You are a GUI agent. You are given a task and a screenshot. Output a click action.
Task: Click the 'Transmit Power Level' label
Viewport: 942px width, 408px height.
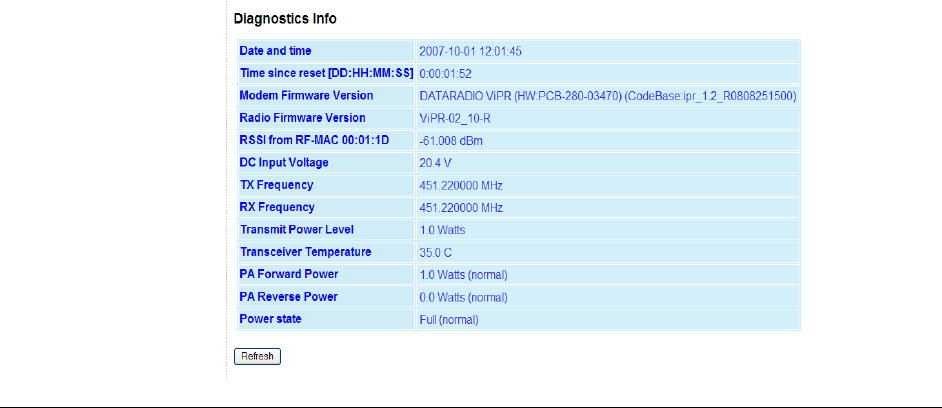[296, 230]
